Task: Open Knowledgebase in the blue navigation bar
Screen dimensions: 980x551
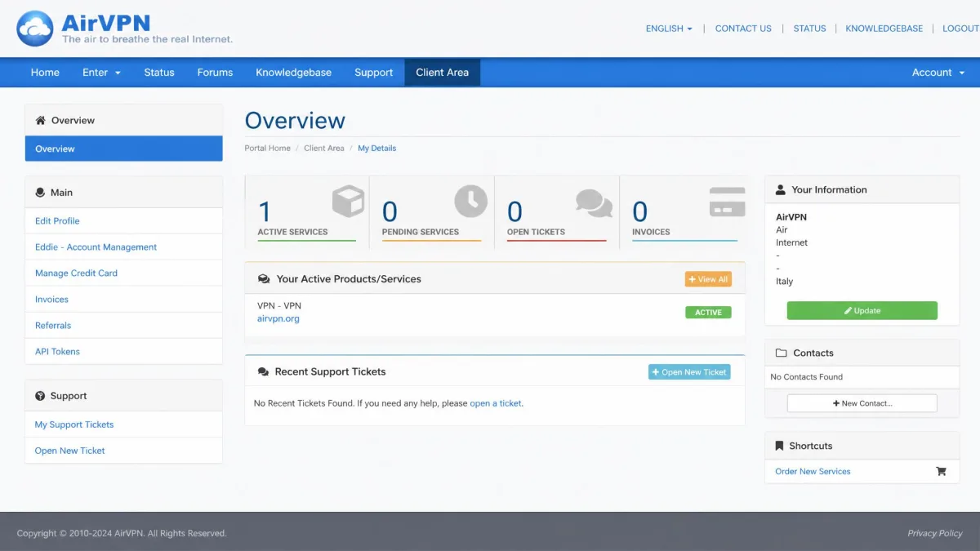Action: 293,73
